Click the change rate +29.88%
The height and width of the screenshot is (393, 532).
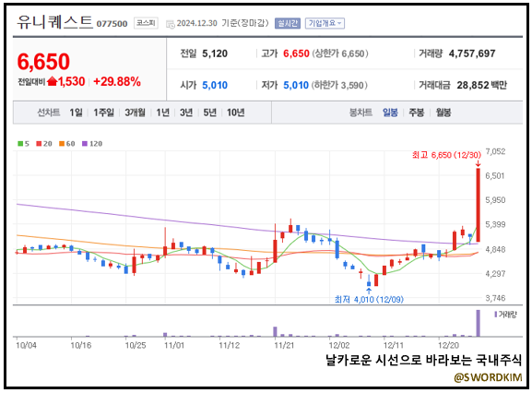tap(117, 81)
